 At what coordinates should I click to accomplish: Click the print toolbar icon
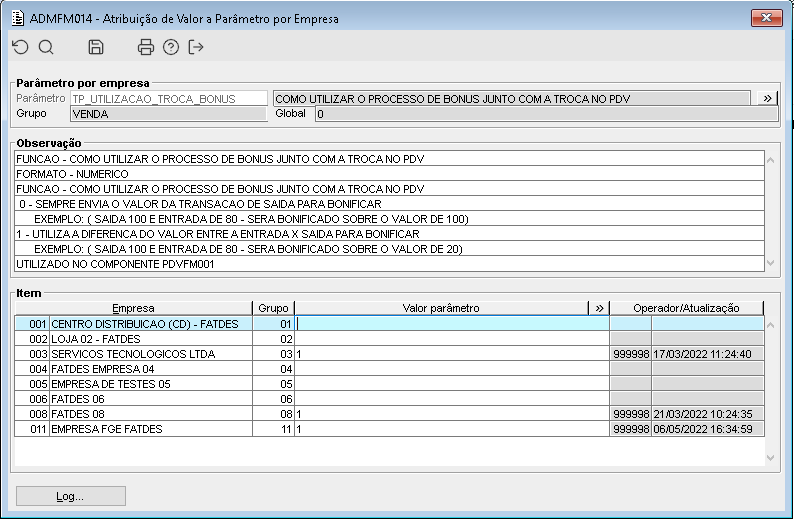(x=146, y=47)
